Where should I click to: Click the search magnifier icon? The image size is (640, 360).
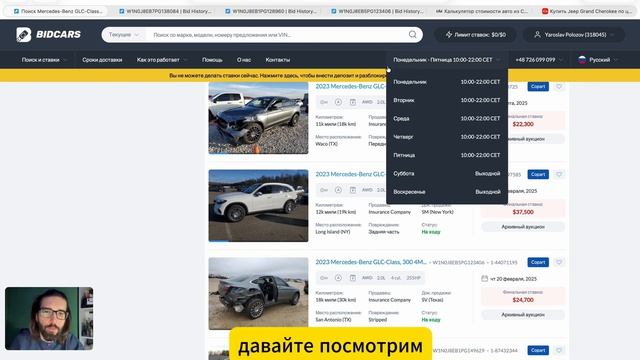[413, 35]
